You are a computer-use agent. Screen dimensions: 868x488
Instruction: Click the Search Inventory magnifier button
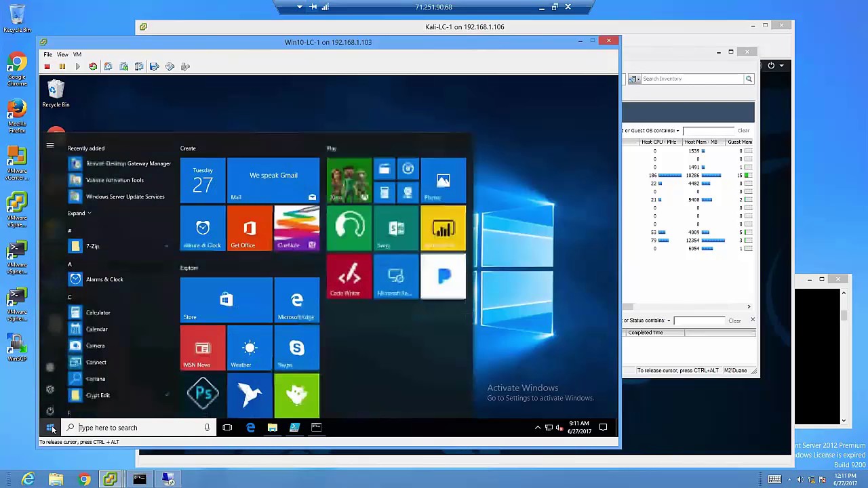[x=749, y=79]
